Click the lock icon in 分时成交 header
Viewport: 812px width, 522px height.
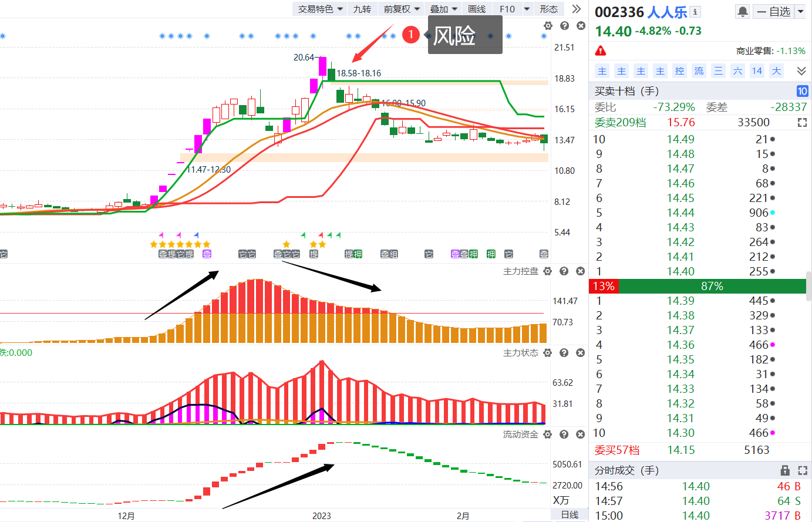(x=785, y=470)
